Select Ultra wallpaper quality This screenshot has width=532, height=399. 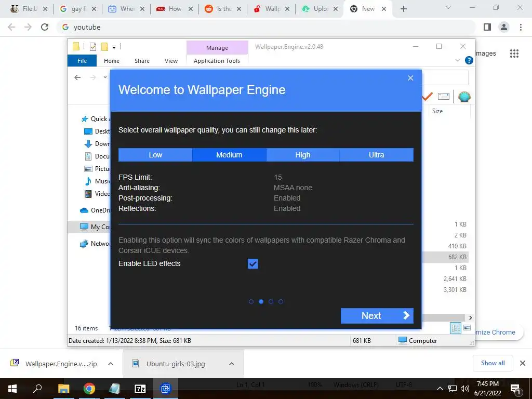coord(376,155)
